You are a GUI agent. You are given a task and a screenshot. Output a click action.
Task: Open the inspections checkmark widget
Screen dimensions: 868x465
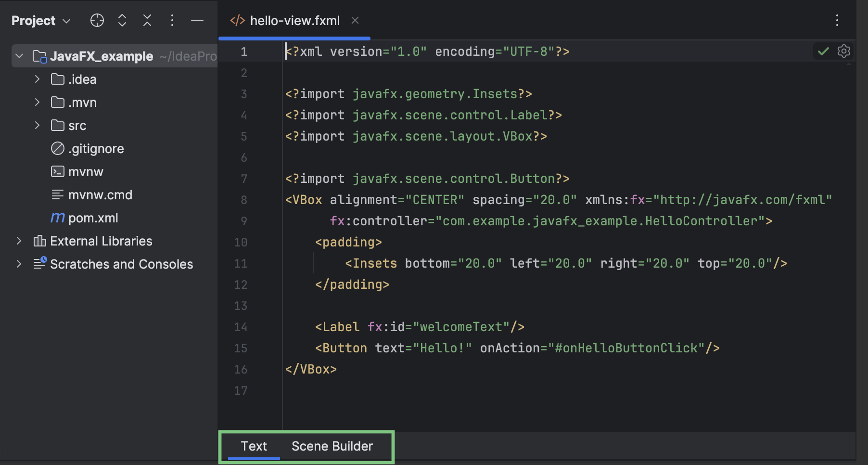pyautogui.click(x=823, y=51)
